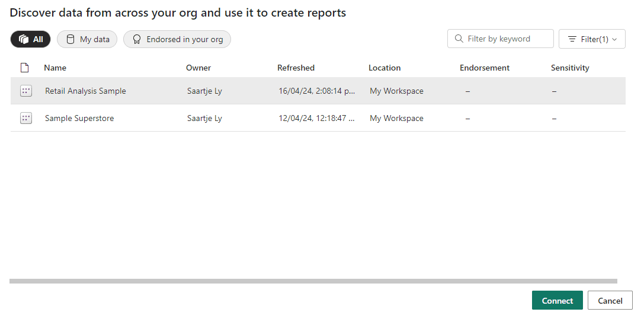Sort by the Location column header
The image size is (644, 312).
tap(385, 68)
